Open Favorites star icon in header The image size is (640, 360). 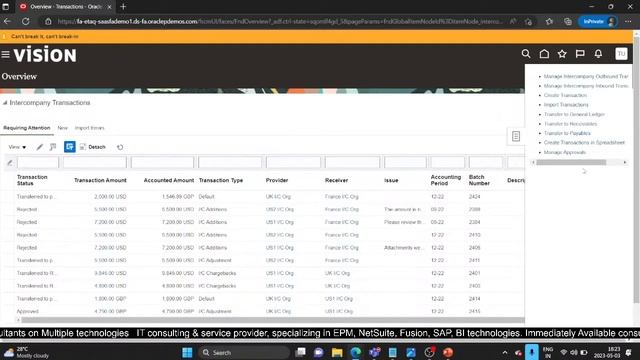562,54
